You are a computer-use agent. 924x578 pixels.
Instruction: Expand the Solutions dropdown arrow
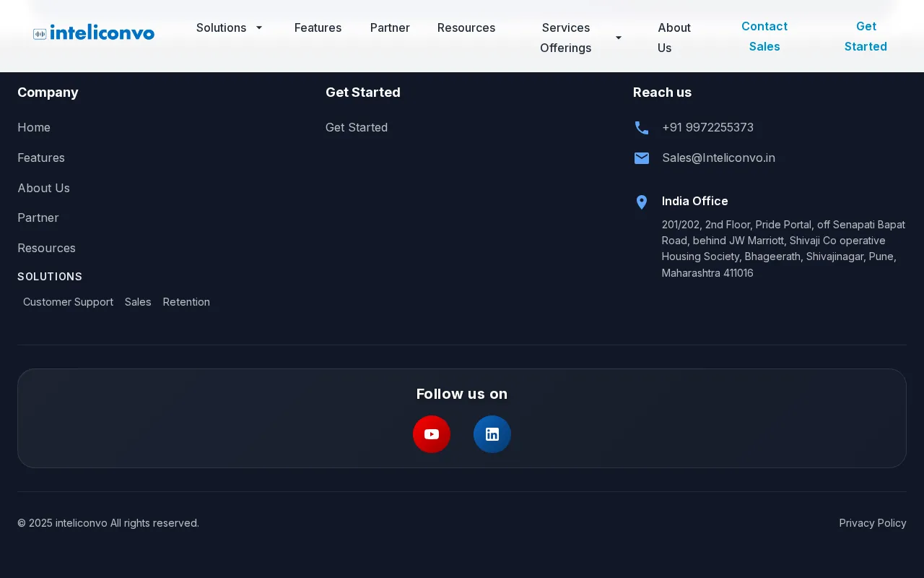coord(259,27)
